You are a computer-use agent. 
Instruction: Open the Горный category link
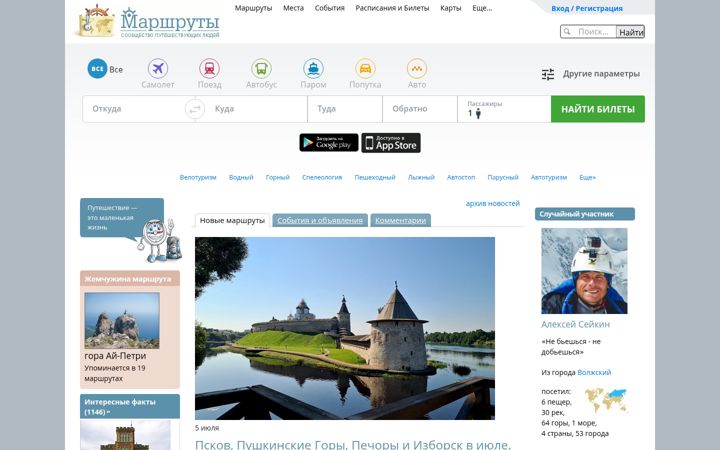tap(278, 177)
